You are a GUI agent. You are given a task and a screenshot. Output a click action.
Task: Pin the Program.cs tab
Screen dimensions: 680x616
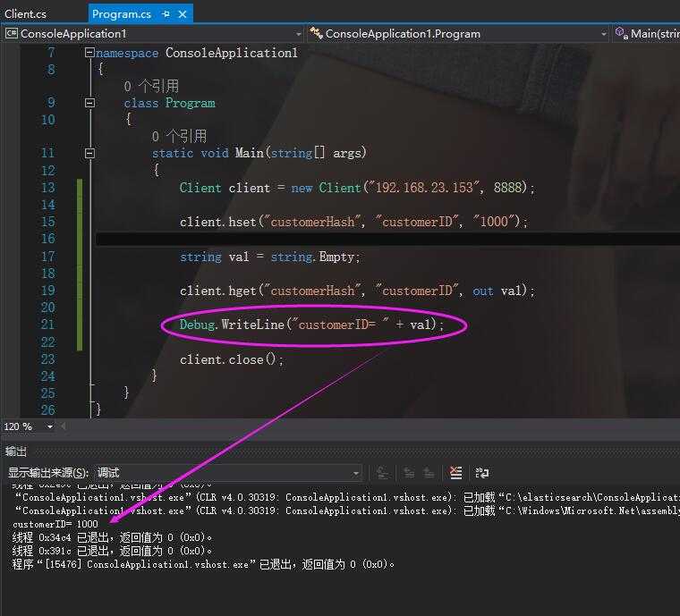(x=166, y=14)
